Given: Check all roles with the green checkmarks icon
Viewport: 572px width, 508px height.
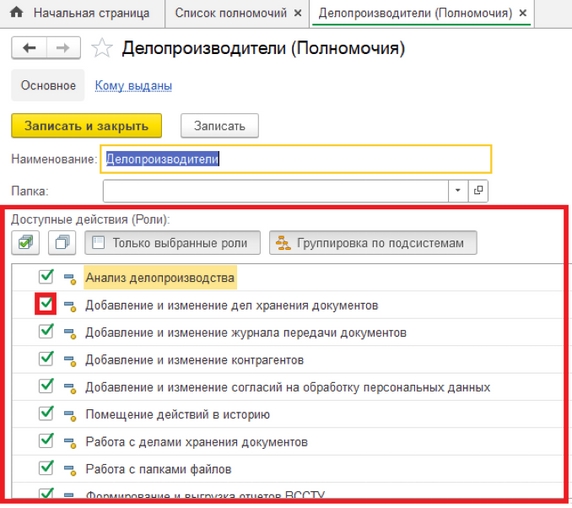Looking at the screenshot, I should 26,243.
